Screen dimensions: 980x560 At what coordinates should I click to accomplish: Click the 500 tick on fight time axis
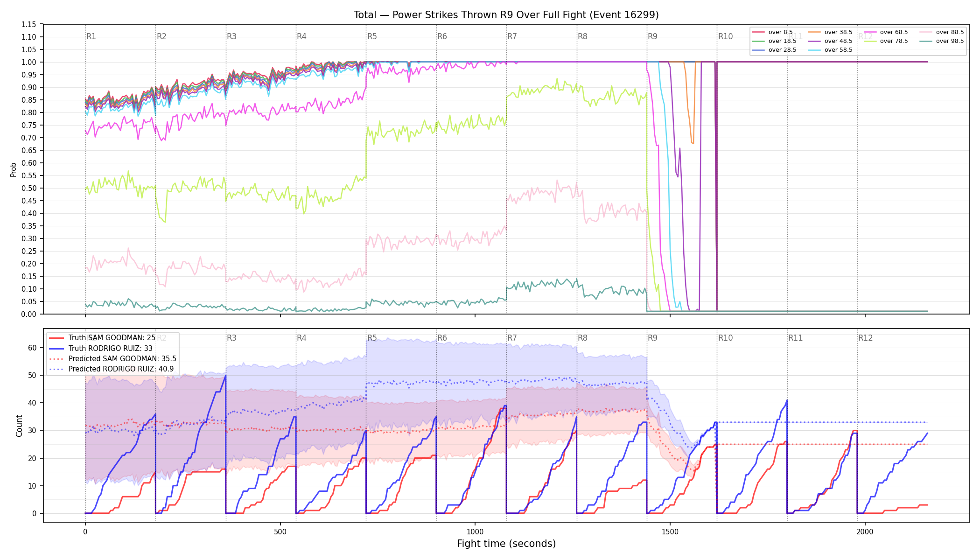280,532
